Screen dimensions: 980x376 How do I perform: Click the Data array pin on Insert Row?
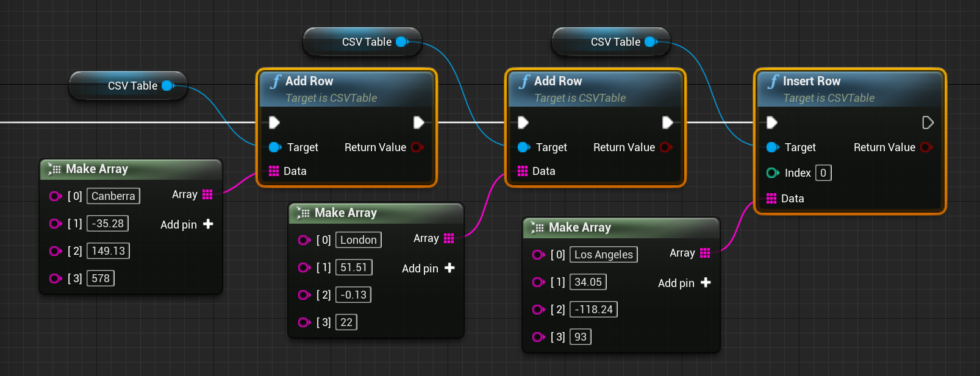pyautogui.click(x=771, y=199)
